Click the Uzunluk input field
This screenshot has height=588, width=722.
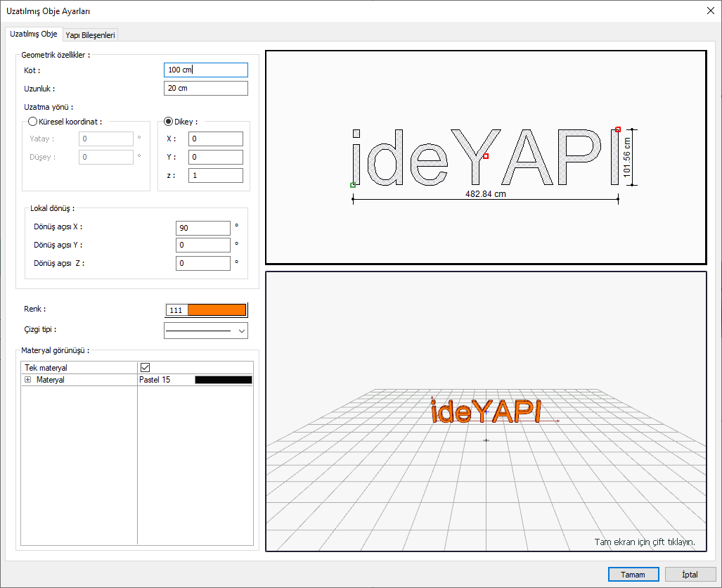[x=205, y=89]
